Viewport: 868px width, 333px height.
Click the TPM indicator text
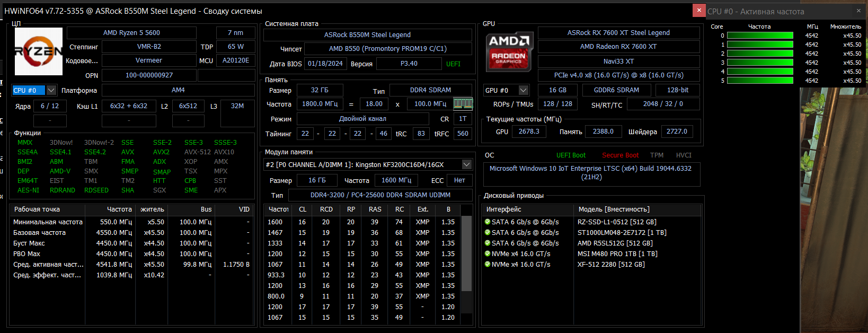tap(657, 155)
